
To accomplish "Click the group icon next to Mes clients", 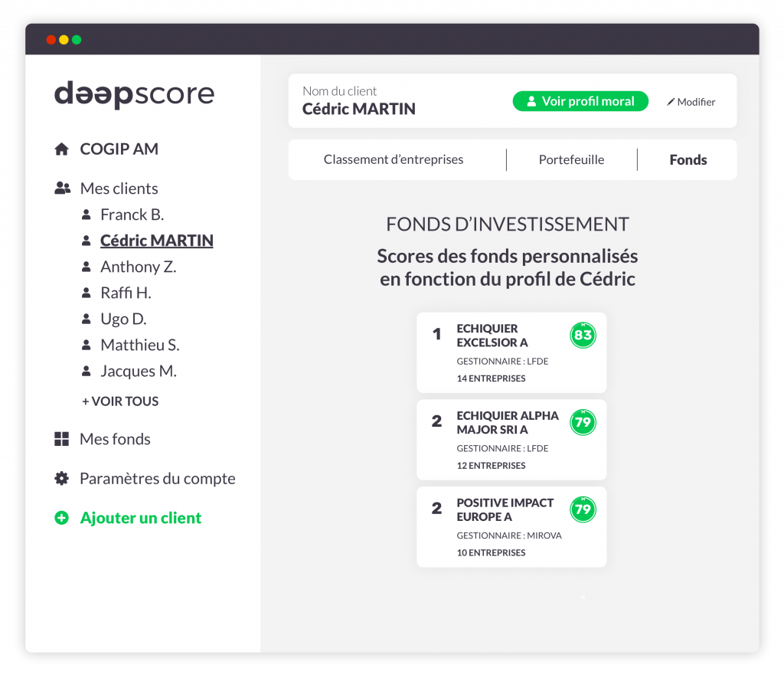I will click(x=63, y=188).
